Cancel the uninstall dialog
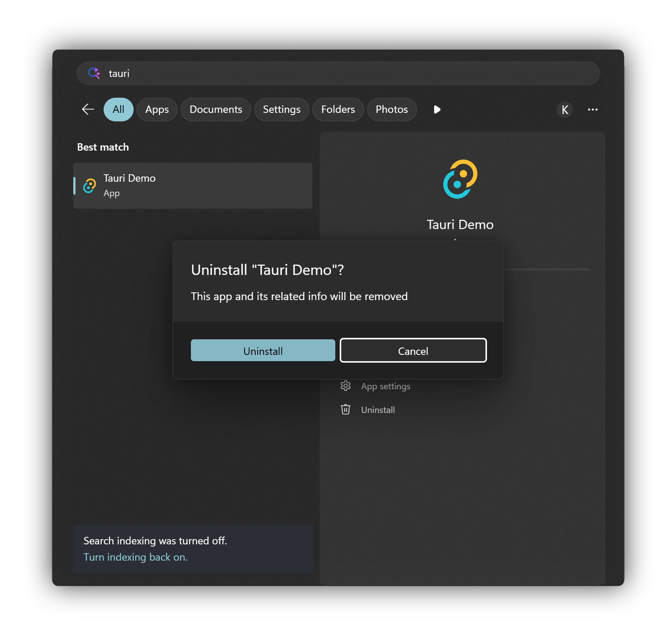672x635 pixels. (413, 350)
